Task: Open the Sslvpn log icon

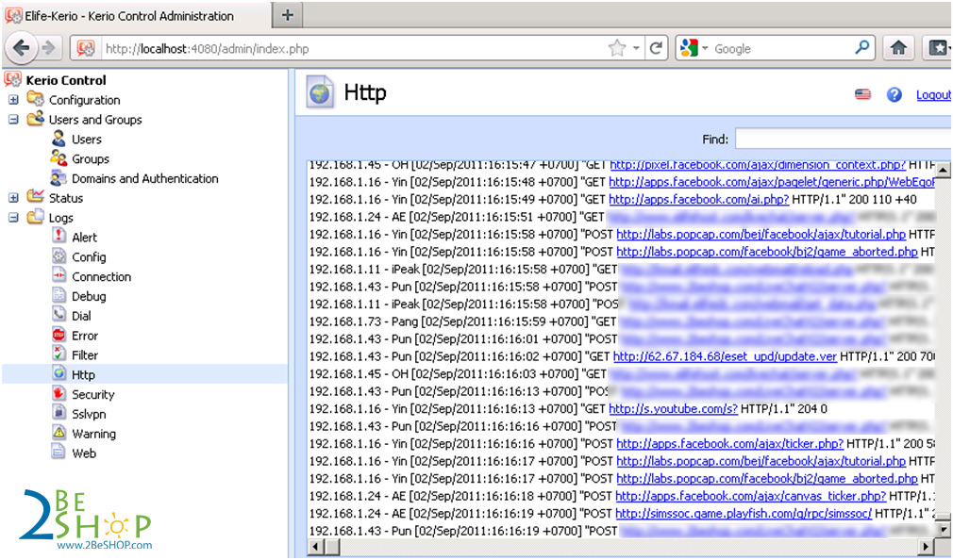Action: tap(59, 413)
